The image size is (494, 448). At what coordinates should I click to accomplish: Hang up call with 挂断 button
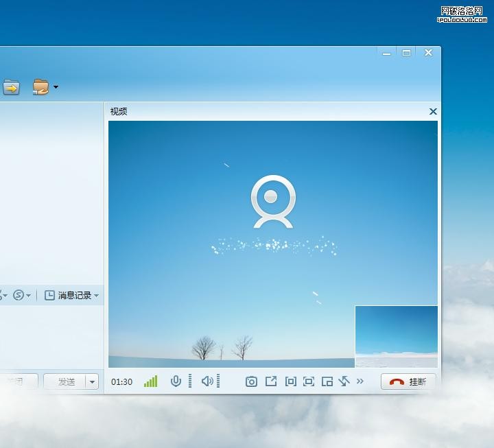coord(408,382)
